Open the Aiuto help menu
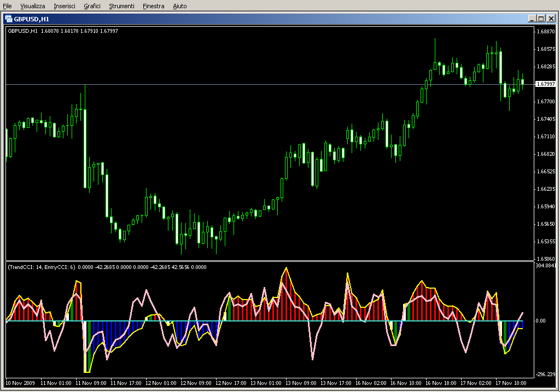 [179, 6]
